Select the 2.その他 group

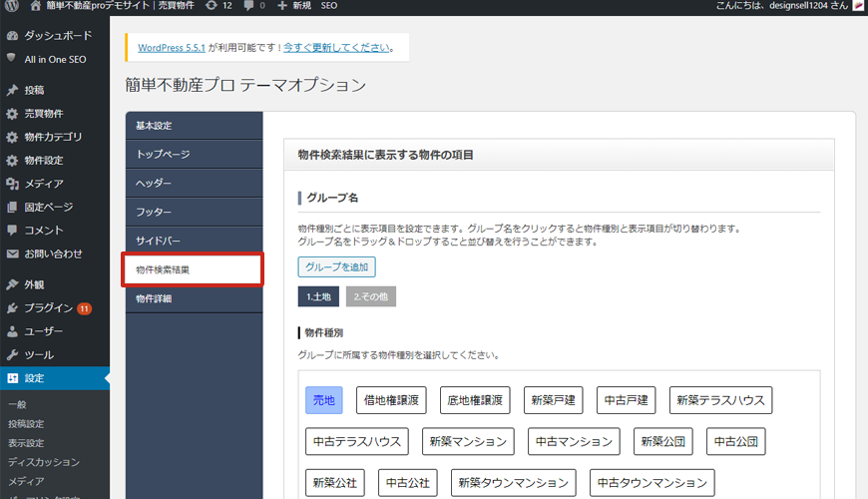click(x=370, y=296)
